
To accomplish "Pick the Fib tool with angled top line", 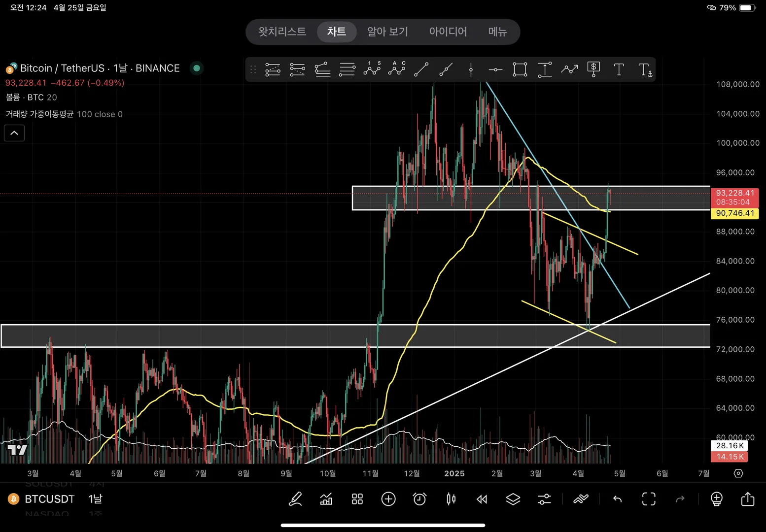I will coord(322,69).
